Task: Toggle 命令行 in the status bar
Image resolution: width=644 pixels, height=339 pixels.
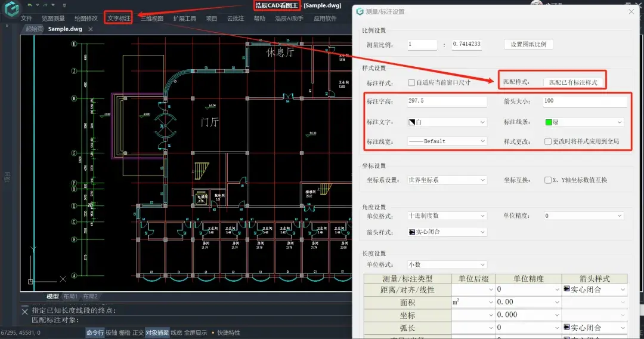Action: (x=94, y=332)
